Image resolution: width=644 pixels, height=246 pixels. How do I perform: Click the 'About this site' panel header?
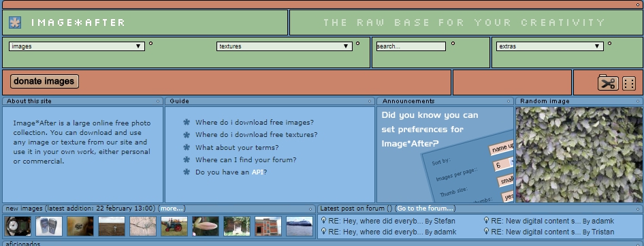(x=82, y=102)
